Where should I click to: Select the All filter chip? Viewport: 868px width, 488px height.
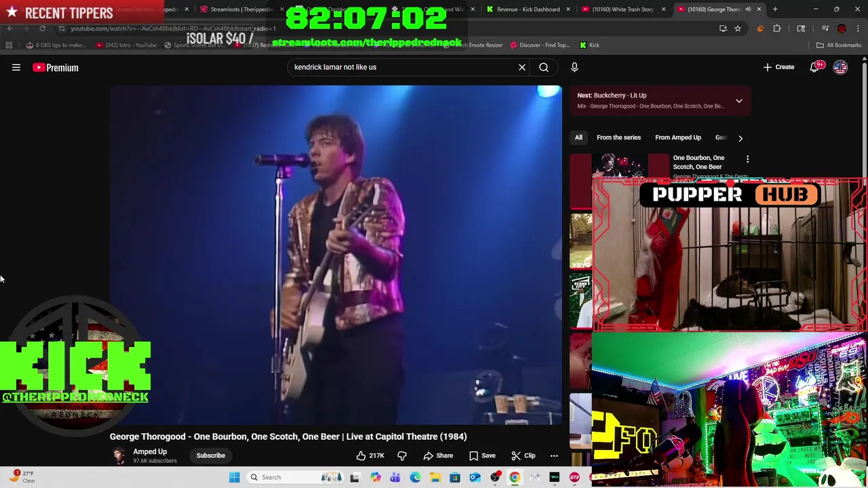tap(578, 138)
